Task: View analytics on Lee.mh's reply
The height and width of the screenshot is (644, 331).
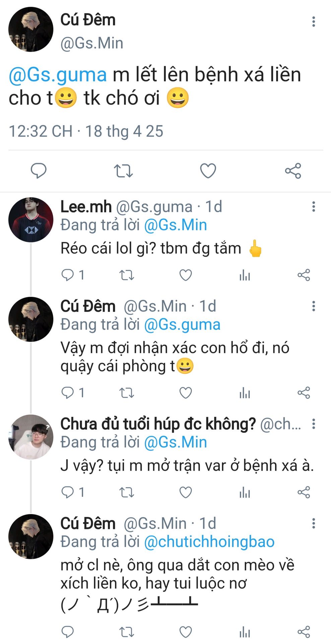Action: [x=245, y=275]
